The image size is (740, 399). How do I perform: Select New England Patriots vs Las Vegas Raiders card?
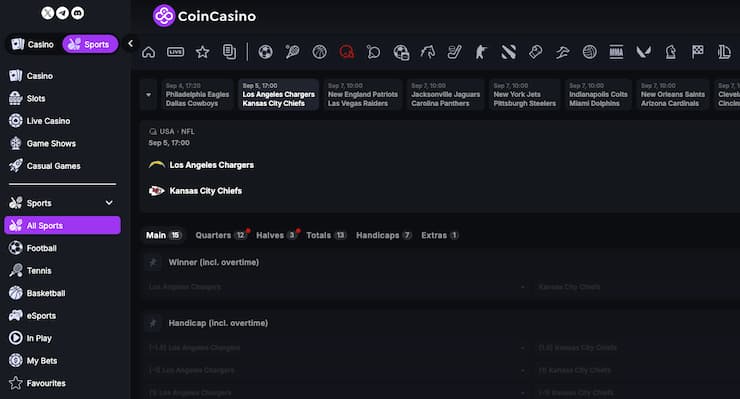pos(362,94)
